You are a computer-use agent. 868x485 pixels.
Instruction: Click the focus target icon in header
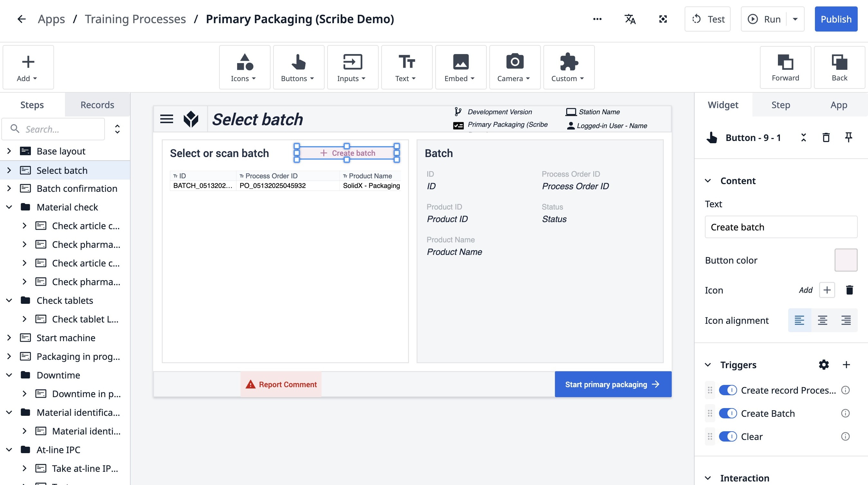pos(663,19)
